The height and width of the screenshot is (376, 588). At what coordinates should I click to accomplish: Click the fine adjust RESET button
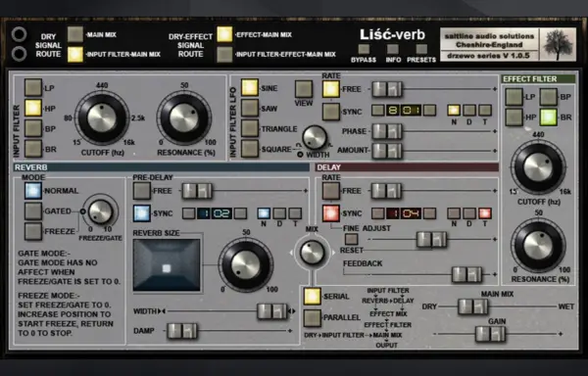point(351,239)
